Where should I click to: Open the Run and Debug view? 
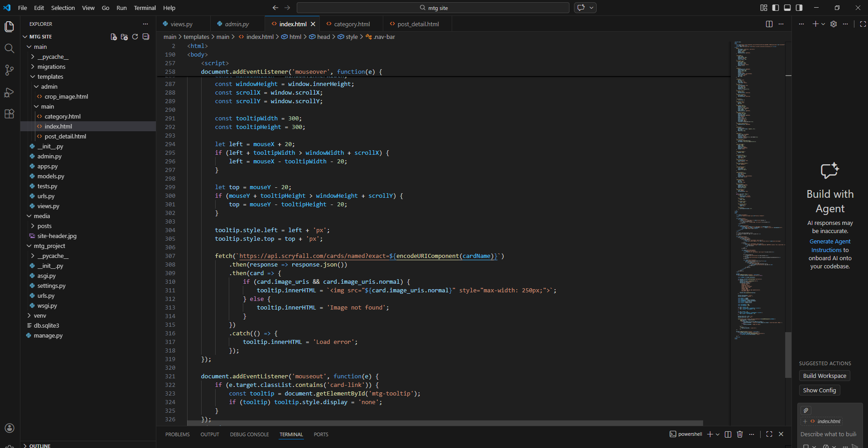point(9,92)
